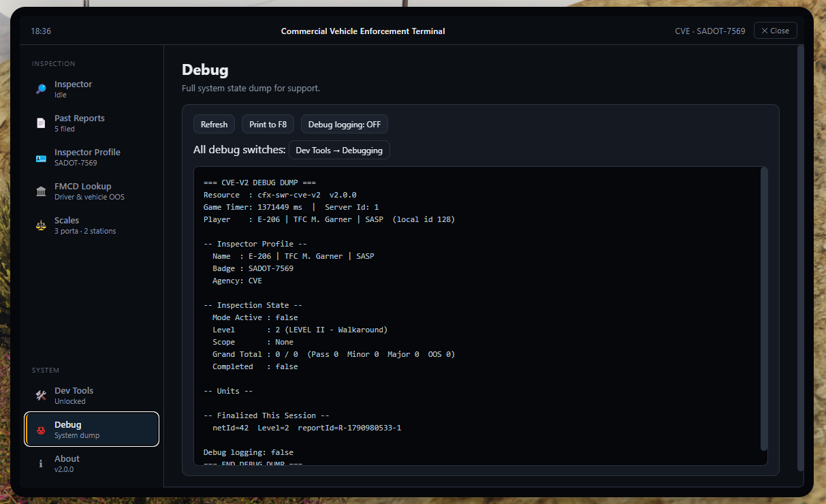Viewport: 826px width, 504px height.
Task: Click the 'Resource : cfx-swr-cve-v2 v2.0.0' line
Action: pyautogui.click(x=280, y=195)
